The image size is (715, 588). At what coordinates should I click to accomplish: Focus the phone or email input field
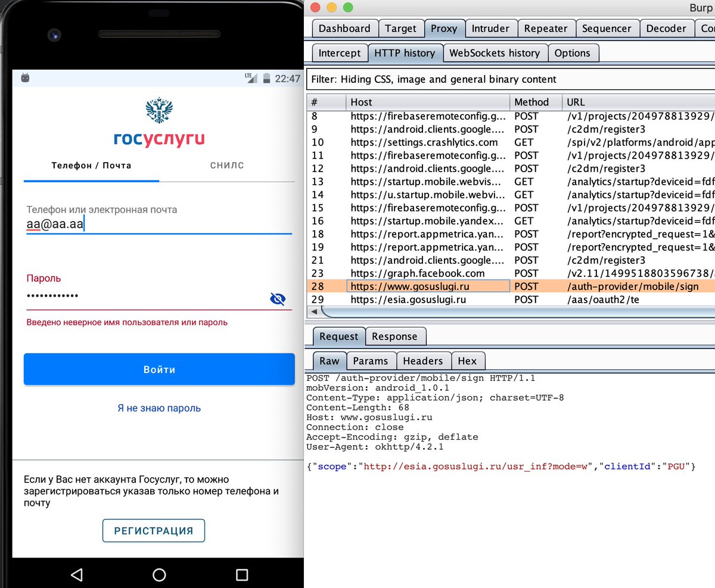point(159,225)
